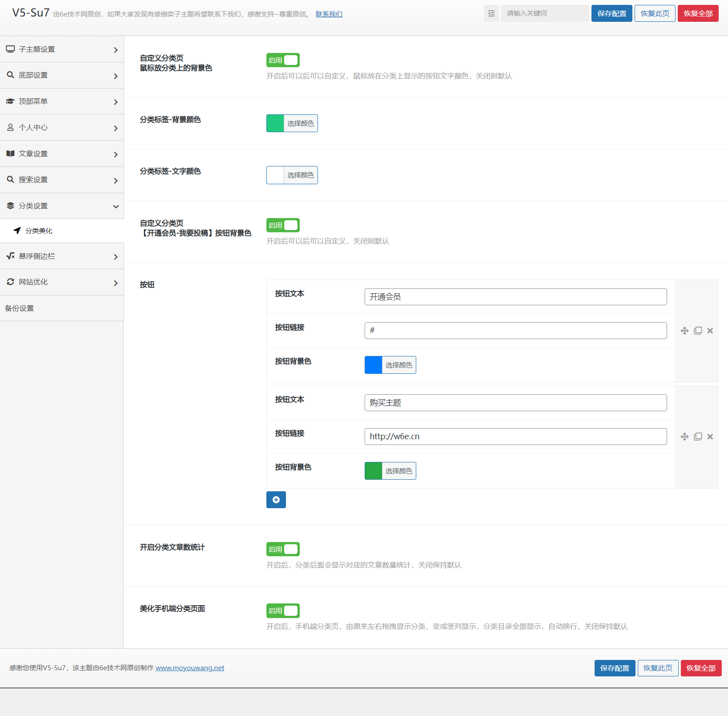Open color picker for 分类标签-背景颜色
This screenshot has height=716, width=728.
pos(292,123)
